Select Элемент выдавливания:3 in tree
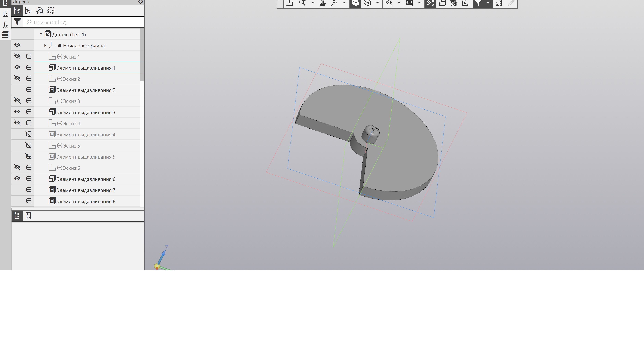This screenshot has width=644, height=345. point(85,112)
